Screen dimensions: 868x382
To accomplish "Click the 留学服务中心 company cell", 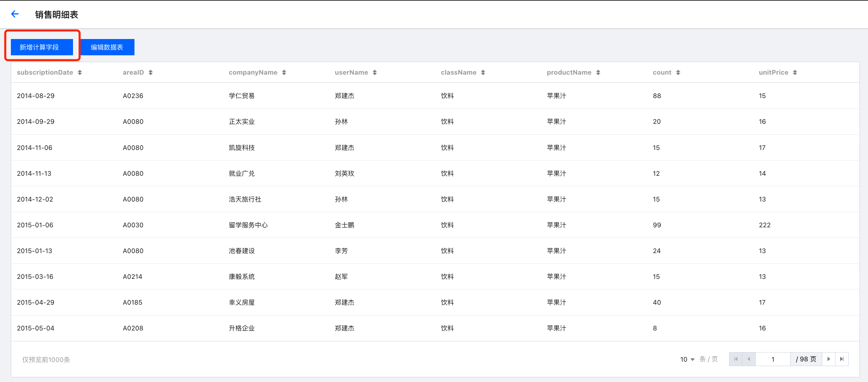I will (x=248, y=225).
